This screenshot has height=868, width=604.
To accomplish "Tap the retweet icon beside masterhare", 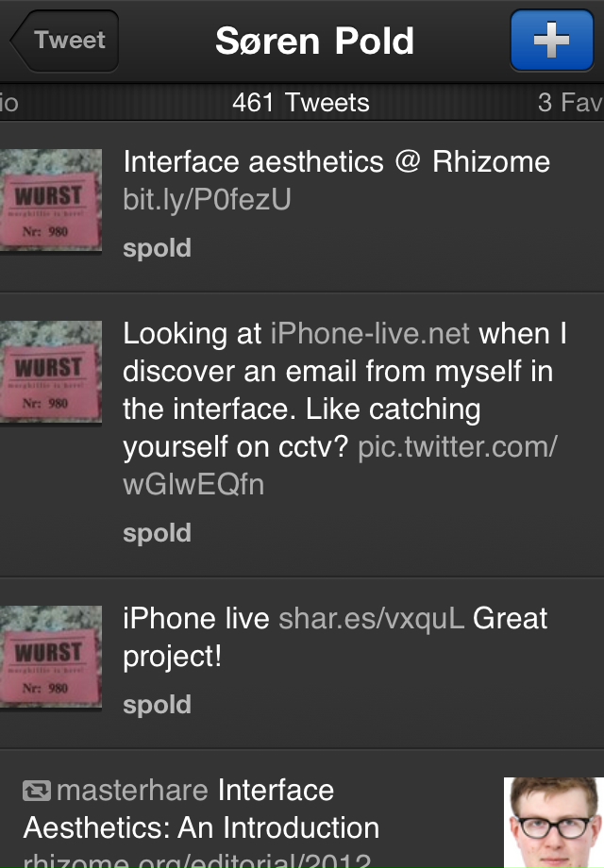I will (x=37, y=791).
